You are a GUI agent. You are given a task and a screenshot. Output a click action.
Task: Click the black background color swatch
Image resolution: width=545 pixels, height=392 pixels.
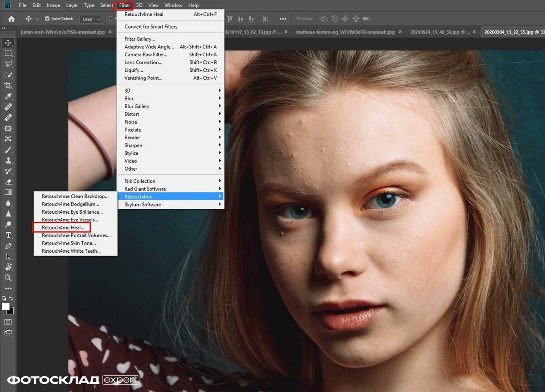click(x=11, y=312)
